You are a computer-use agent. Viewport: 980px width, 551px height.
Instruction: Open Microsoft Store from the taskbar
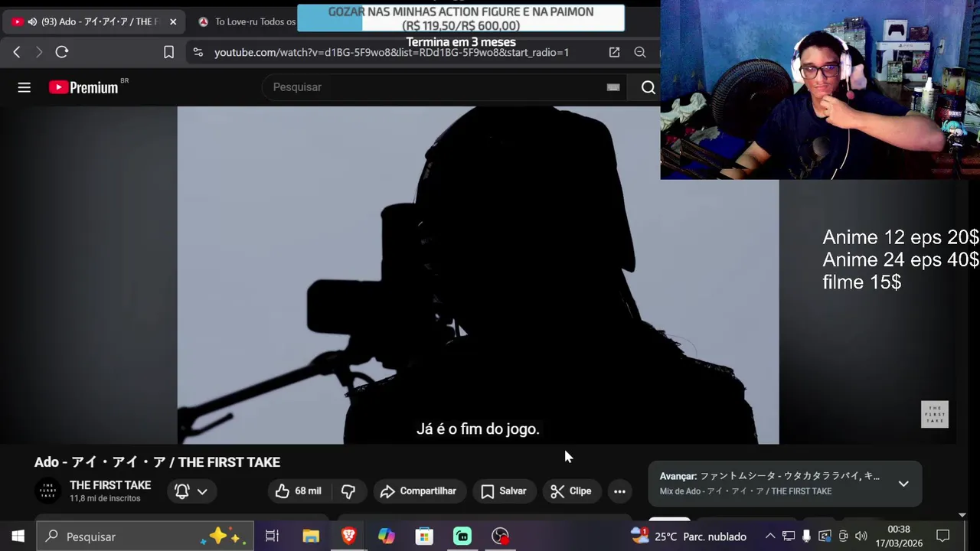[x=424, y=536]
